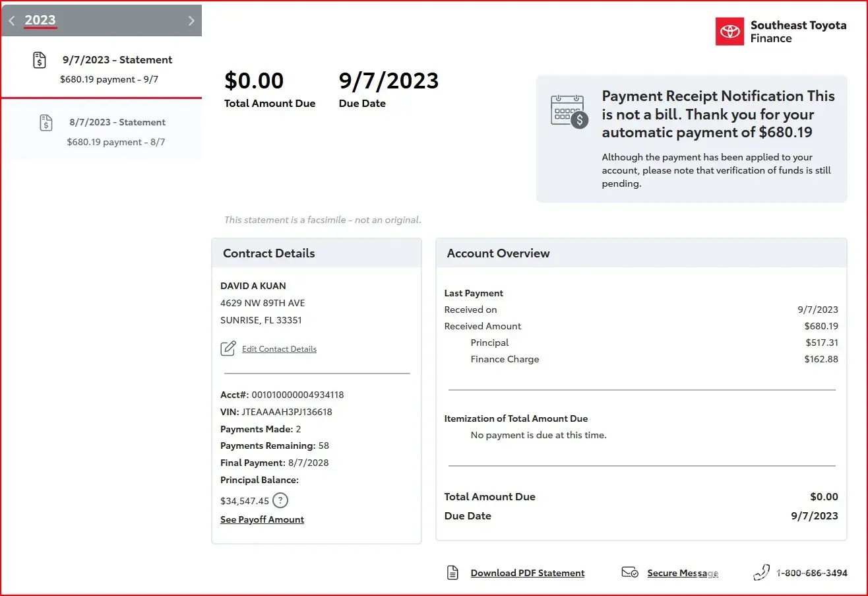
Task: Click Edit Contact Details link
Action: point(279,349)
